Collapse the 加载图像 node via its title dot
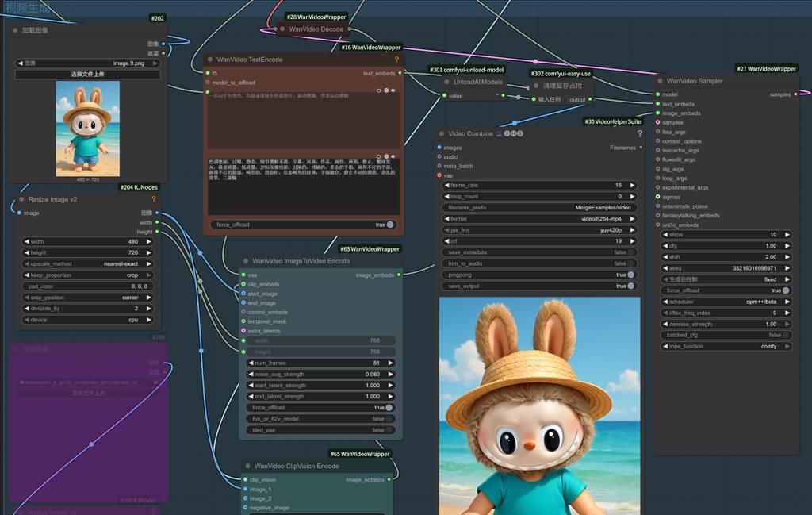This screenshot has width=812, height=515. 15,31
